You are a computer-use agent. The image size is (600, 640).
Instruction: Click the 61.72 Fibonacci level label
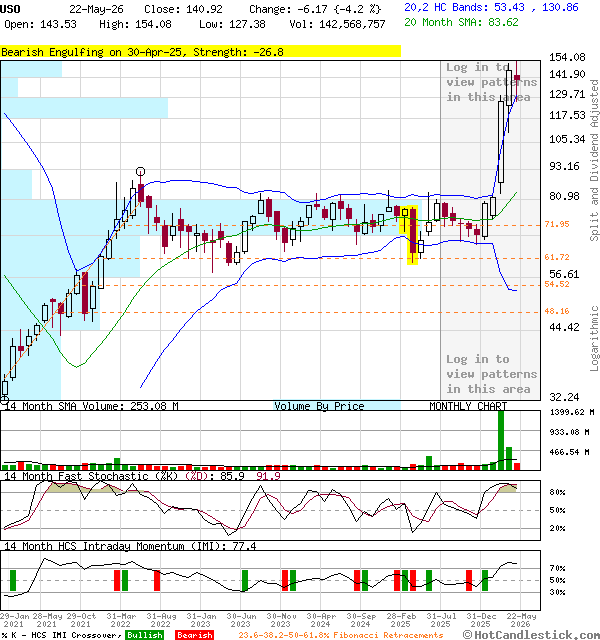click(557, 257)
